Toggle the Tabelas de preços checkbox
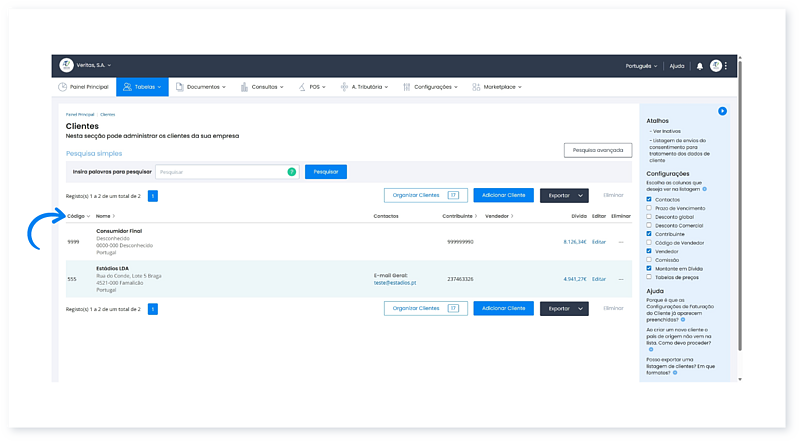The width and height of the screenshot is (800, 442). tap(649, 277)
